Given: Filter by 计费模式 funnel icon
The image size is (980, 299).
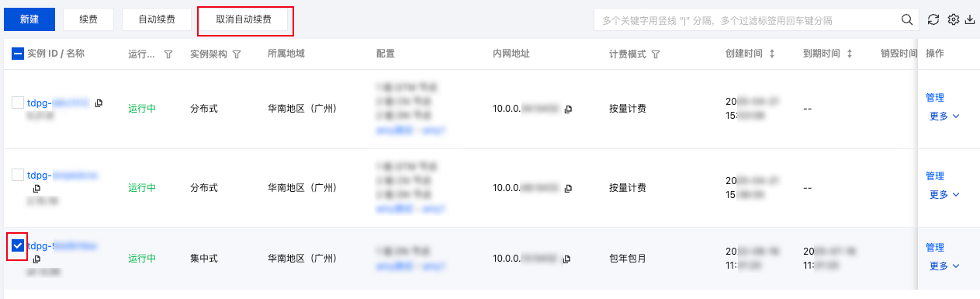Looking at the screenshot, I should 656,54.
